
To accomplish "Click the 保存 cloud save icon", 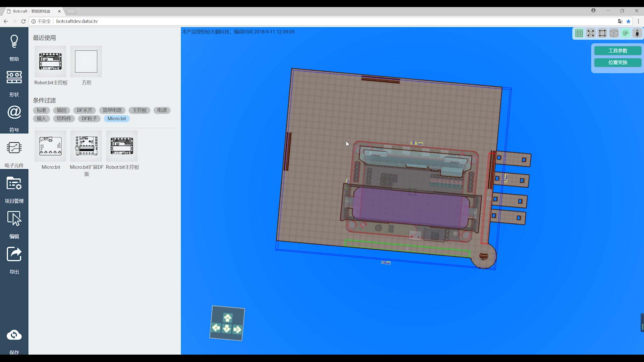I will tap(14, 335).
